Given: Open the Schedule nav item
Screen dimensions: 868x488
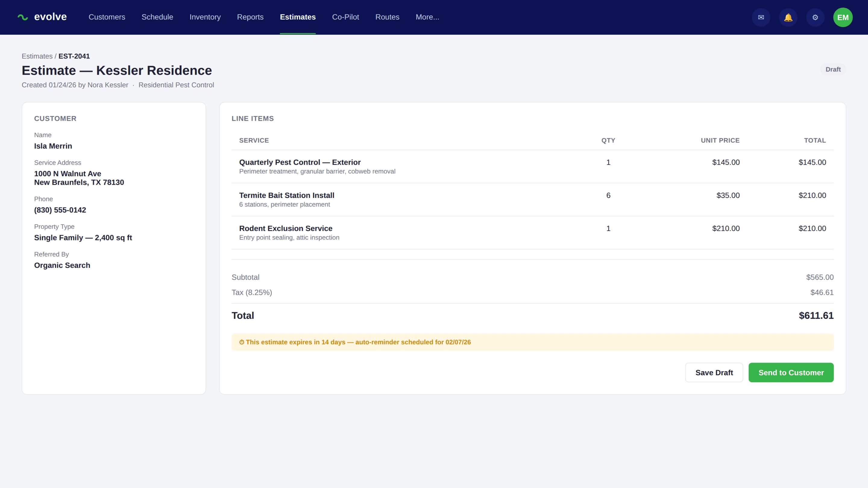Looking at the screenshot, I should (x=157, y=17).
